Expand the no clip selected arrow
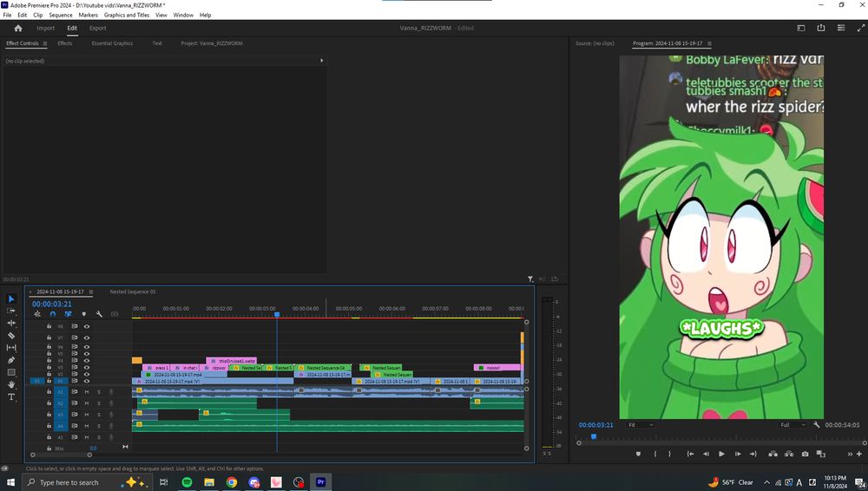The height and width of the screenshot is (491, 868). tap(322, 61)
